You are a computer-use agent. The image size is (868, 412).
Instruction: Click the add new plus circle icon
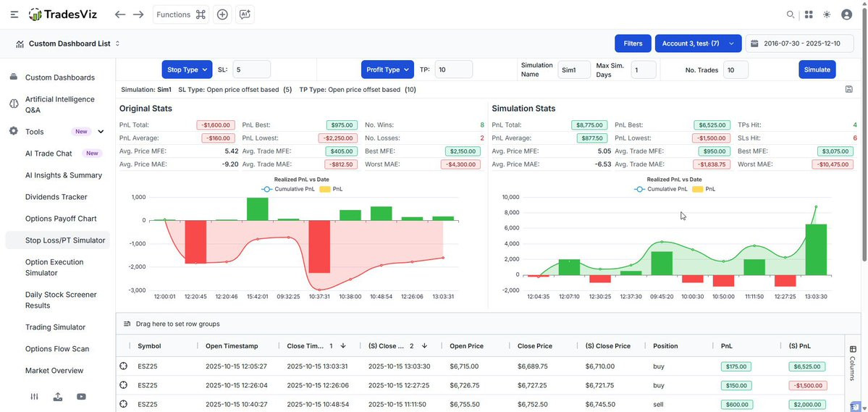pos(222,15)
